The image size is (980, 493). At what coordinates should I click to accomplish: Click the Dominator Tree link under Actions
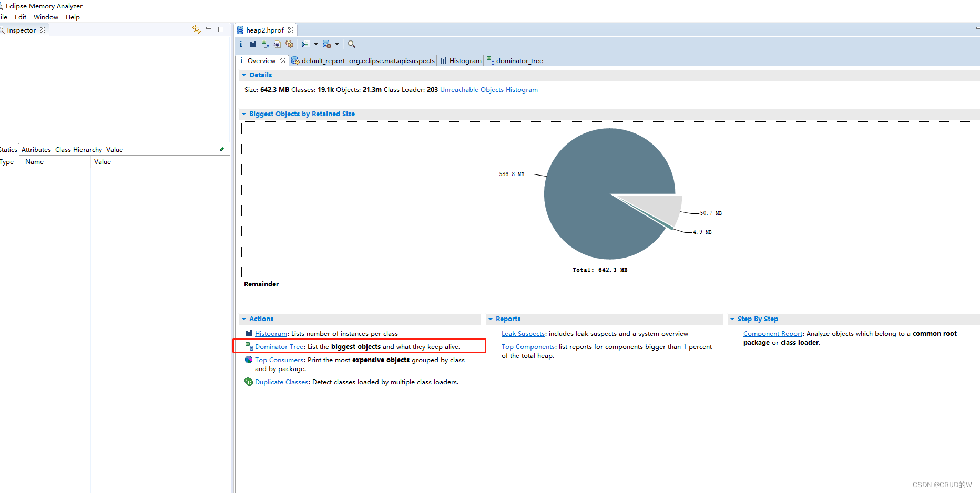279,347
